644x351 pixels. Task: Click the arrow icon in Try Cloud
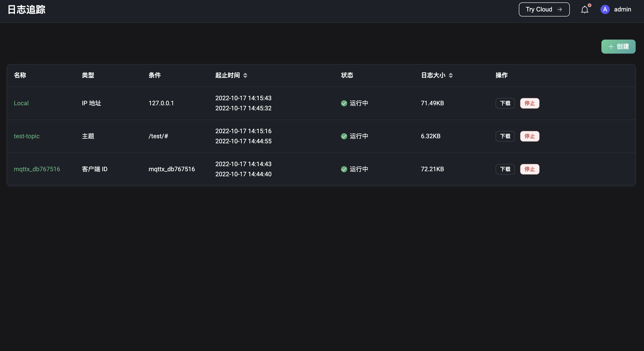[x=559, y=9]
